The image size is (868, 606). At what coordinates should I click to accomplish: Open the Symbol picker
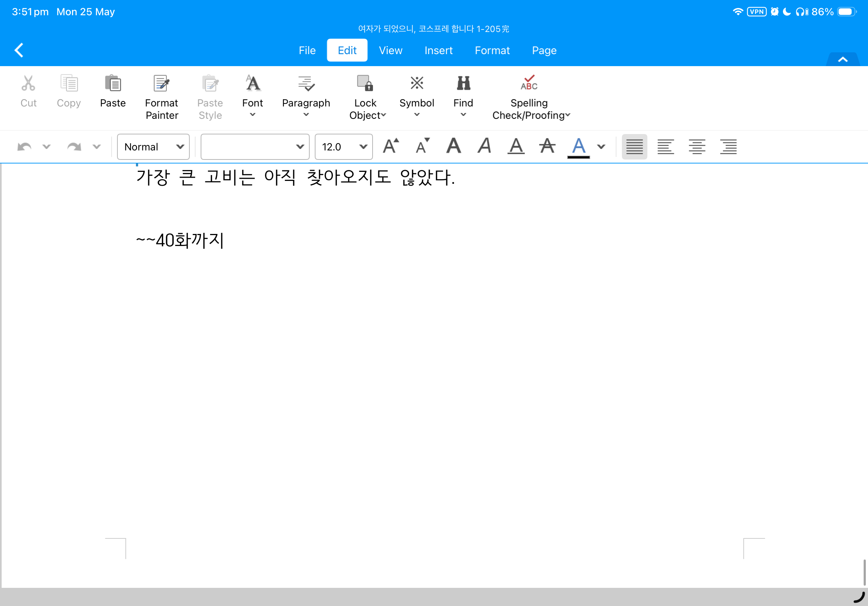(417, 83)
